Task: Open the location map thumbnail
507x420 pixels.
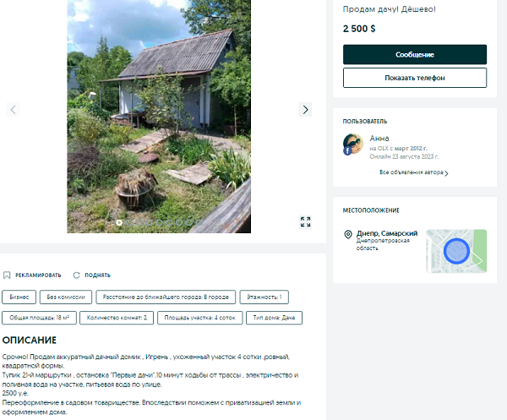Action: [455, 251]
